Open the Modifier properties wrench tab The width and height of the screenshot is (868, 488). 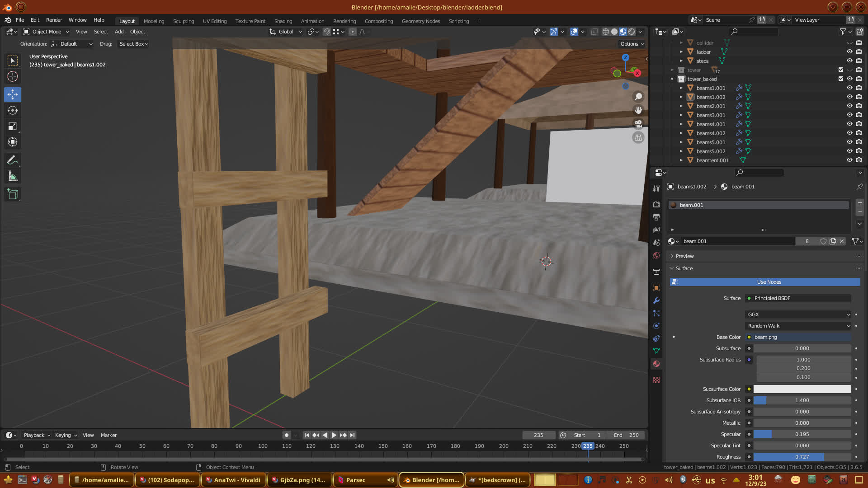coord(656,300)
